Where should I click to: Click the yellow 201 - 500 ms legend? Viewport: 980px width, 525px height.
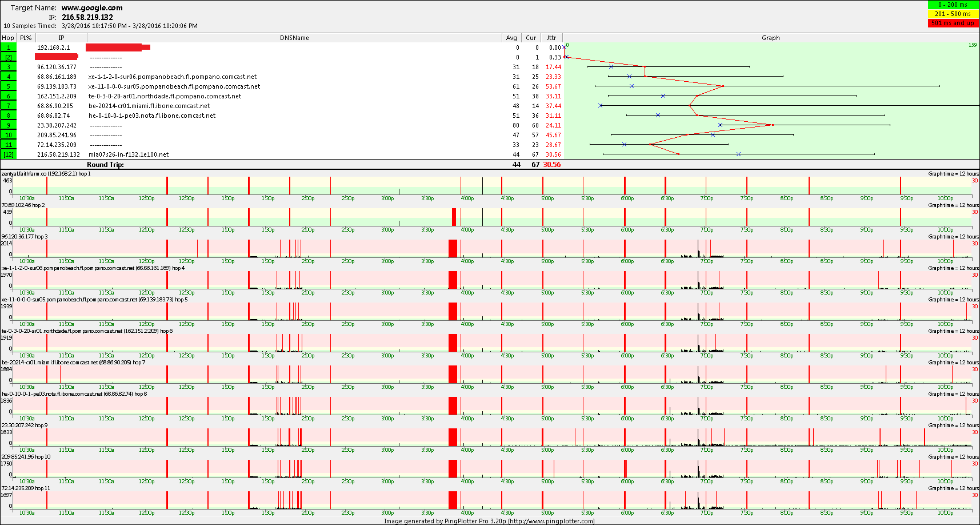[x=953, y=14]
